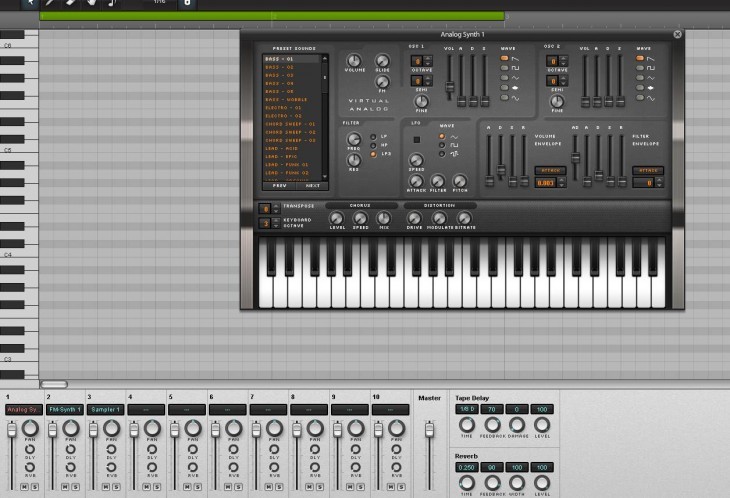730x498 pixels.
Task: Choose sine wave for the LFO
Action: (x=442, y=137)
